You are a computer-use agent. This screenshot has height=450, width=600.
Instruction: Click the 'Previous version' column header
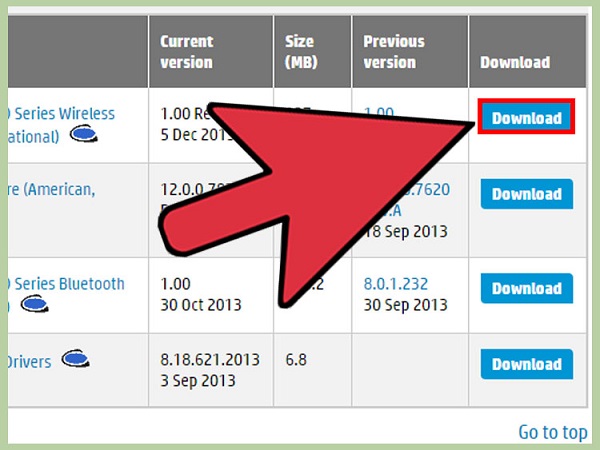tap(394, 51)
